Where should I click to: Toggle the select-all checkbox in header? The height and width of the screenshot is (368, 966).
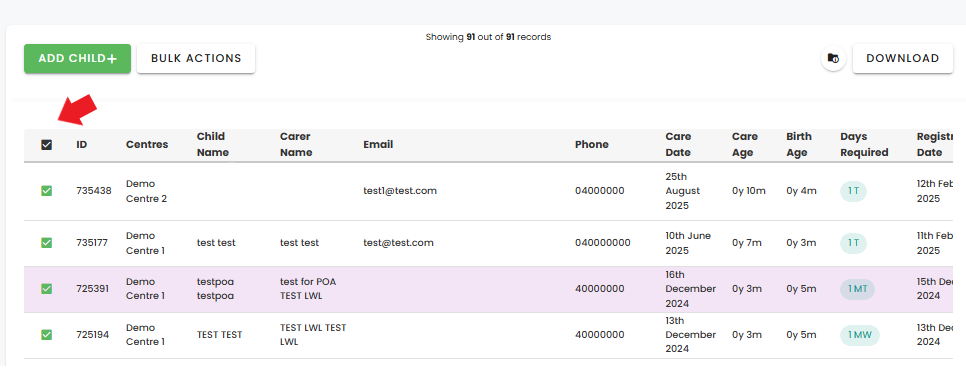(x=47, y=145)
